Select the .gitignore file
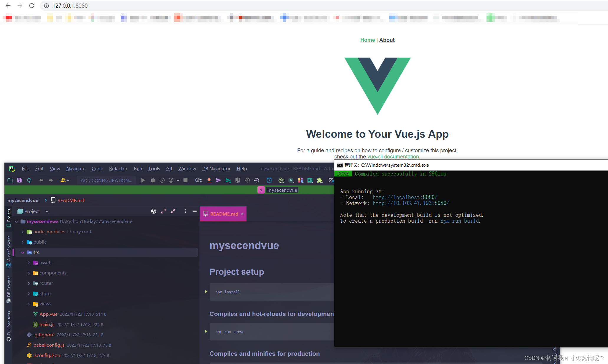 coord(44,335)
